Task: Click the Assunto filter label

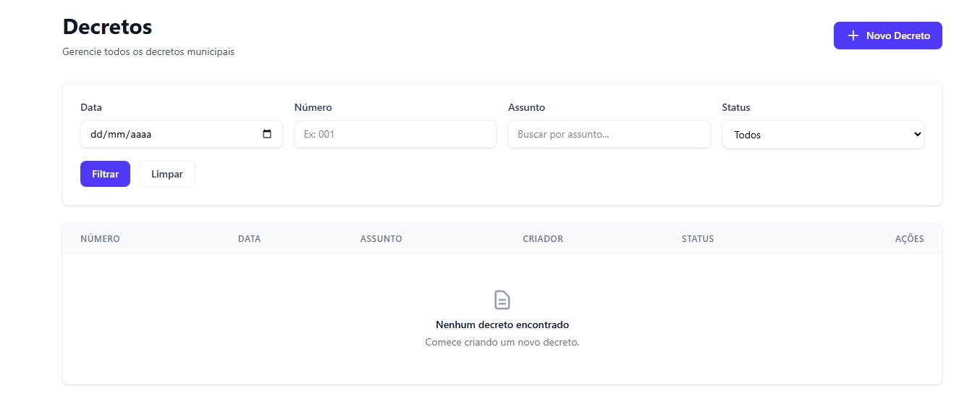Action: click(526, 107)
